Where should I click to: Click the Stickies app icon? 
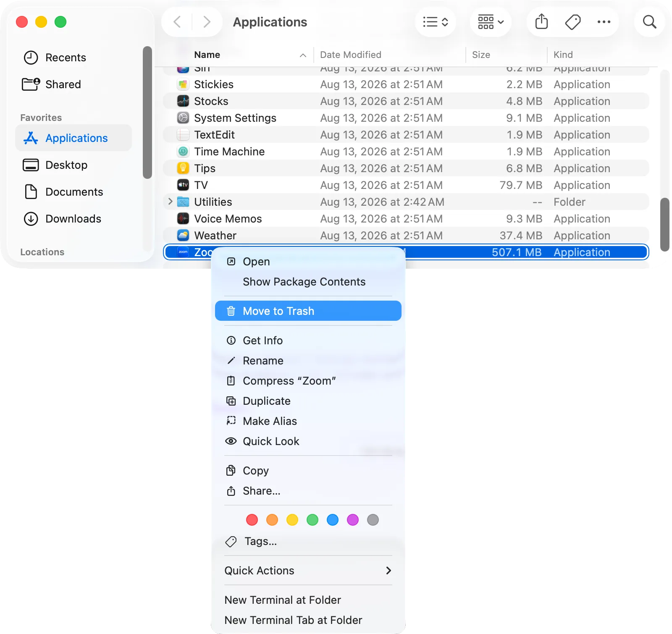(183, 84)
